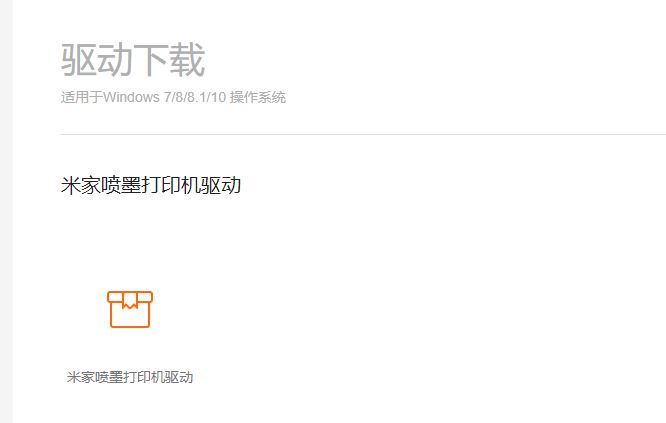This screenshot has width=666, height=423.
Task: Click the 驱动下载 page heading
Action: point(133,60)
